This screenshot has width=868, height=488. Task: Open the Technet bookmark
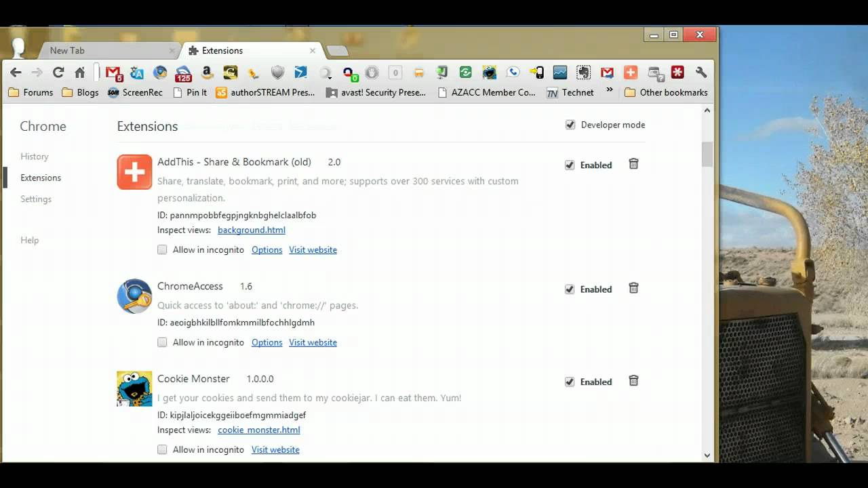pos(570,92)
